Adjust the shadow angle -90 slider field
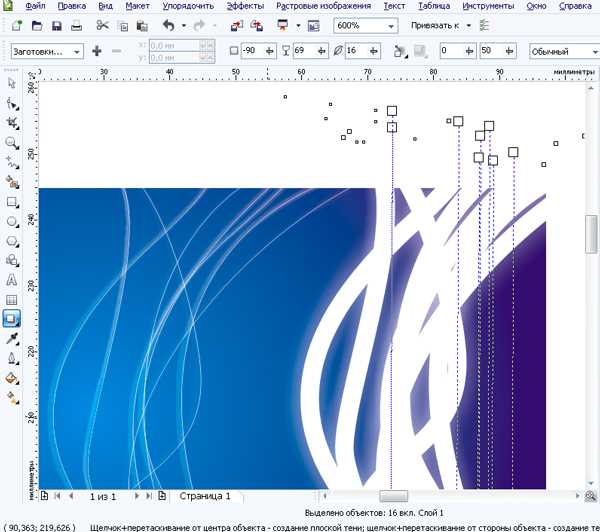 [x=258, y=51]
